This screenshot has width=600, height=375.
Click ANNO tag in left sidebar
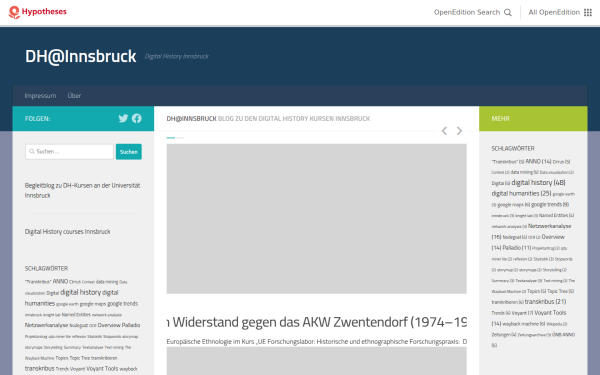click(x=60, y=281)
